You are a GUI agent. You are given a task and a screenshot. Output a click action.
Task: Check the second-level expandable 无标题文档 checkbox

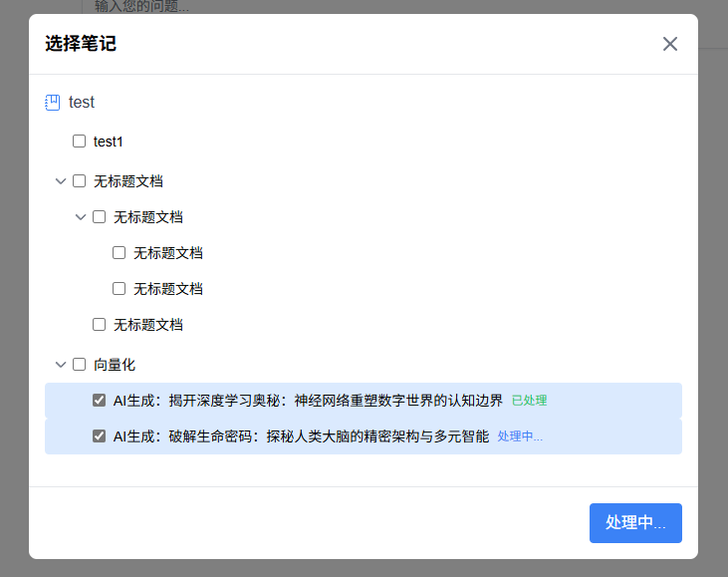(100, 217)
